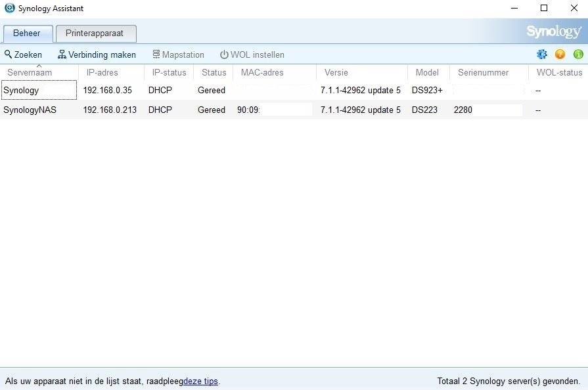The width and height of the screenshot is (588, 390).
Task: Click the Zoeken search toolbar button
Action: (23, 54)
